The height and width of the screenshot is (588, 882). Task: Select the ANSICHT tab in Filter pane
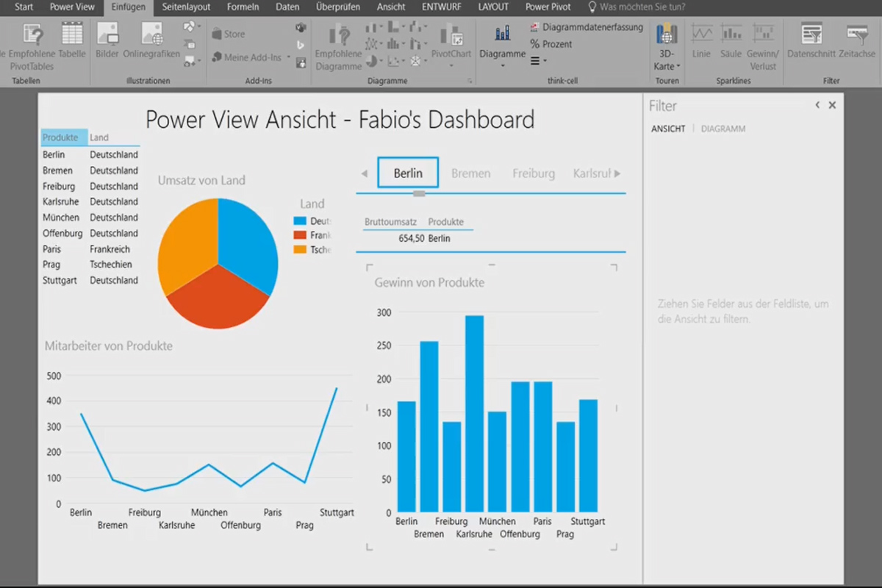click(668, 129)
